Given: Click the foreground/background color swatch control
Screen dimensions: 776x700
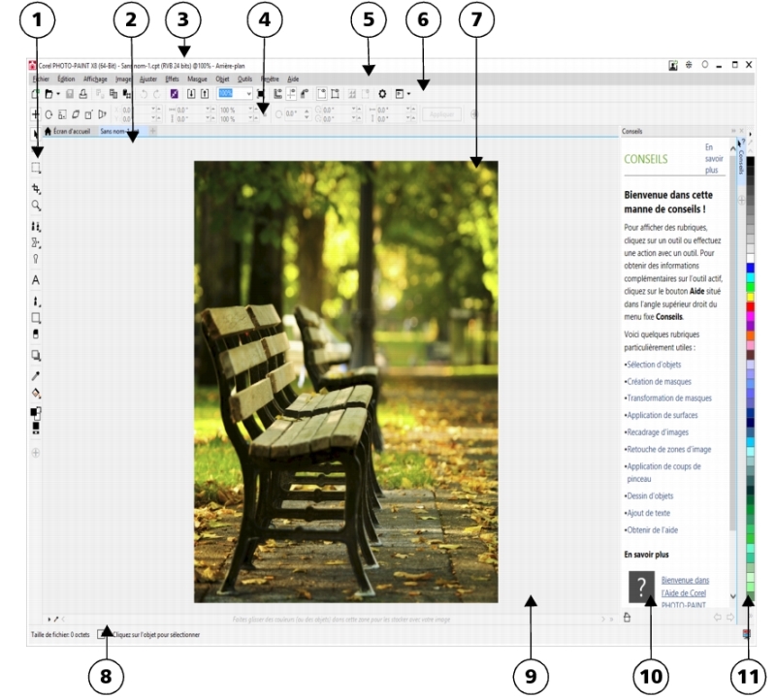Looking at the screenshot, I should [36, 413].
